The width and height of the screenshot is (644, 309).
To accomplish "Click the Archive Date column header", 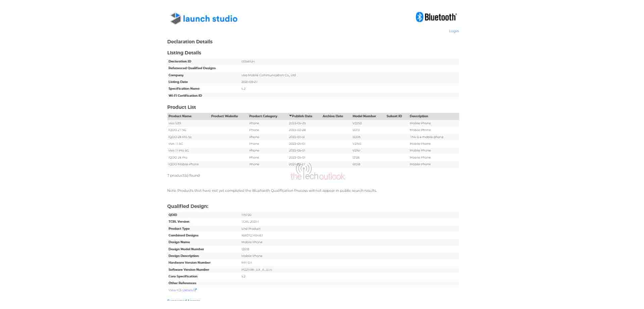I will tap(332, 116).
